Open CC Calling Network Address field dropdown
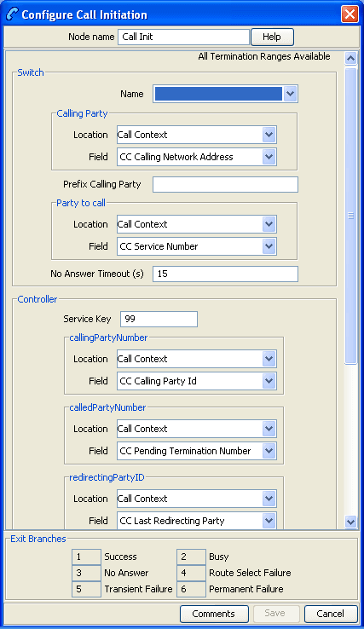 pos(269,157)
